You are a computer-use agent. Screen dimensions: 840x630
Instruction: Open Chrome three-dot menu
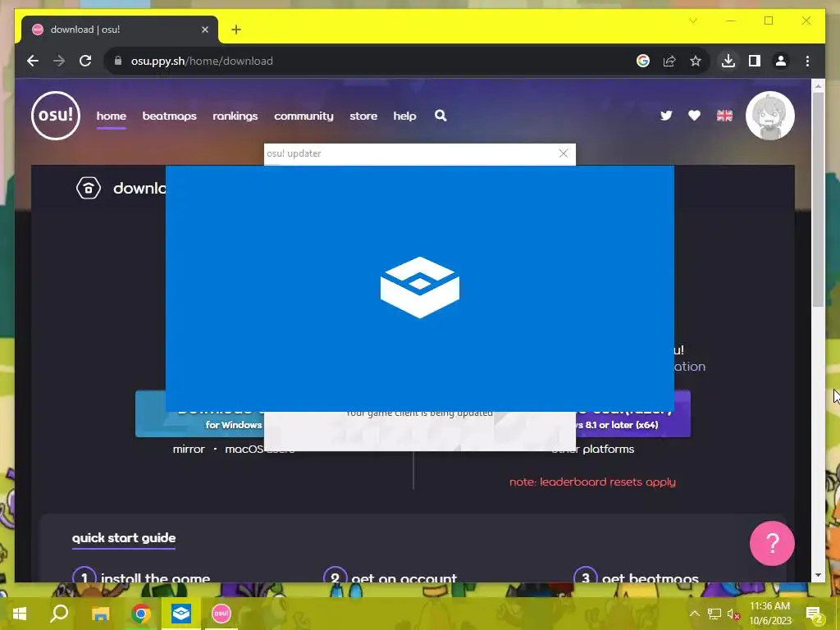807,61
